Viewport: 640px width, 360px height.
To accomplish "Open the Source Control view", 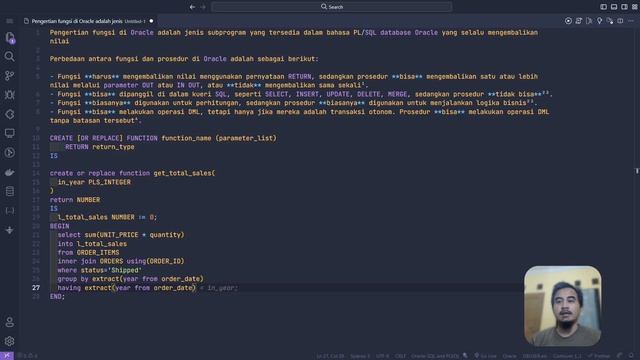I will pyautogui.click(x=9, y=76).
